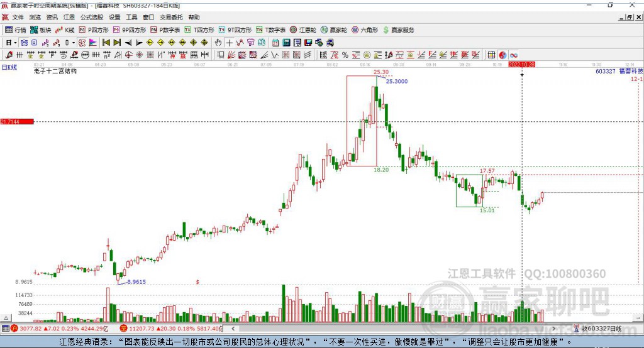The width and height of the screenshot is (644, 348).
Task: Click the last yellow diamond arrow icon
Action: (x=204, y=43)
